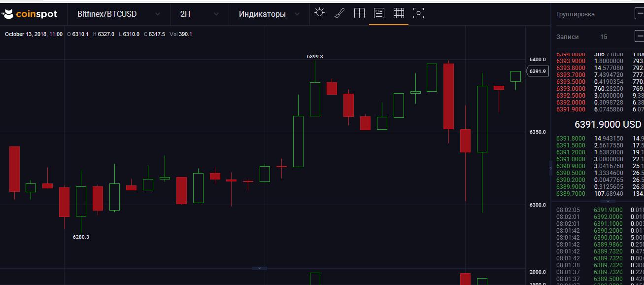Click the 08:02:05 trade history entry
This screenshot has width=644, height=285.
click(568, 210)
